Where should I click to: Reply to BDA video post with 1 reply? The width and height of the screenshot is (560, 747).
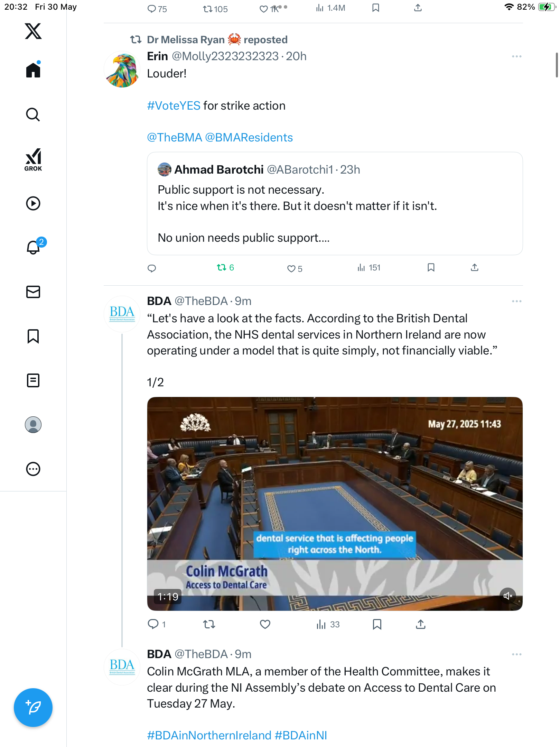(x=157, y=624)
